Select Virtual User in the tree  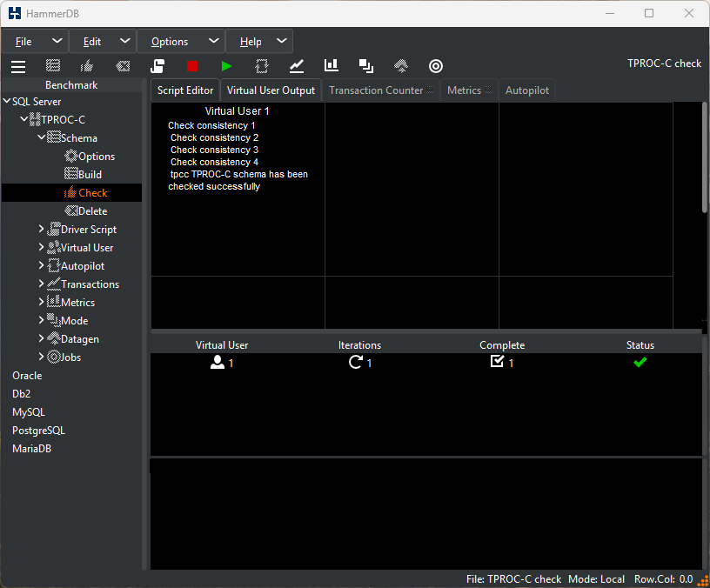click(x=80, y=248)
